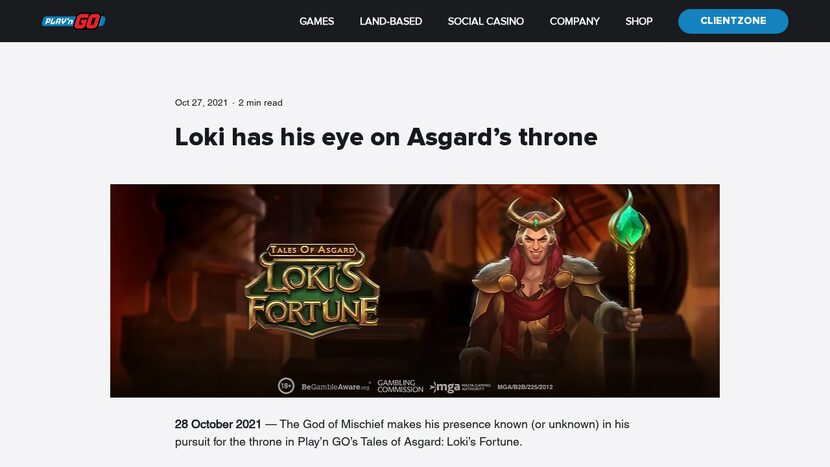Click the 18+ age restriction icon
Image resolution: width=830 pixels, height=467 pixels.
[286, 385]
